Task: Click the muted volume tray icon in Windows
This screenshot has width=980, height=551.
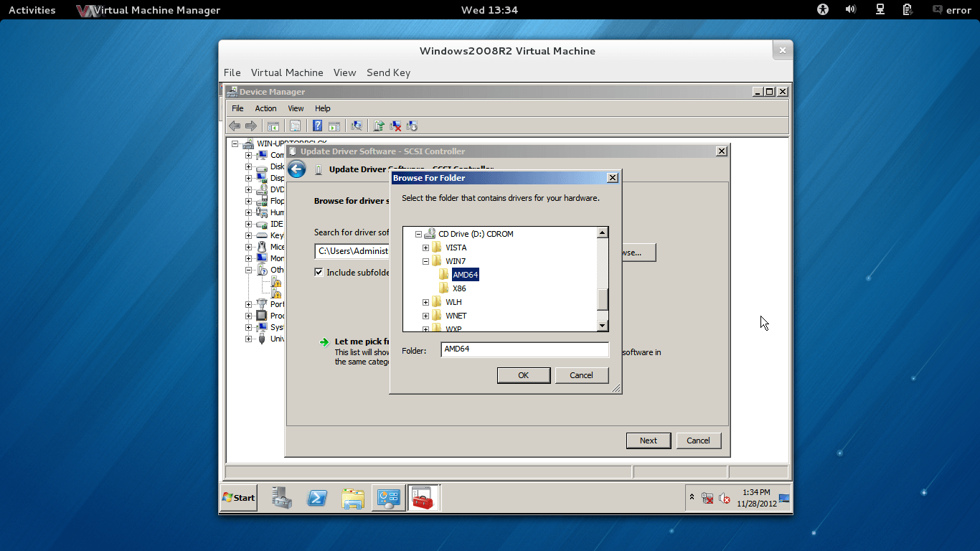Action: pos(725,498)
